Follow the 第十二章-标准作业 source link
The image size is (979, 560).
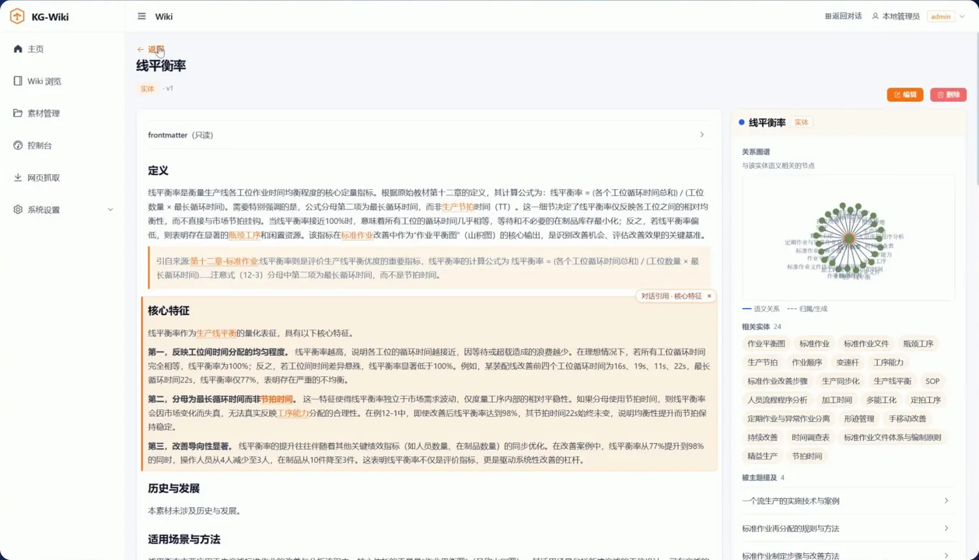pos(225,261)
